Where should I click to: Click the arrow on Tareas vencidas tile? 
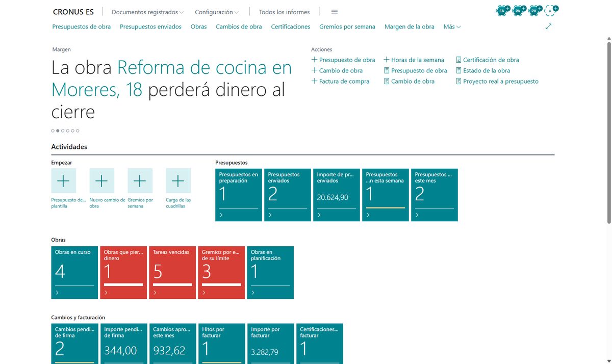point(155,293)
